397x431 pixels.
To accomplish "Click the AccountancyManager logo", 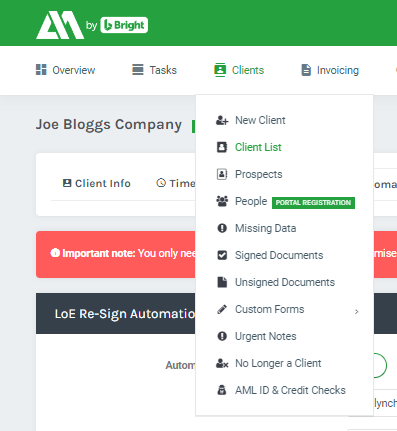I will (x=60, y=25).
